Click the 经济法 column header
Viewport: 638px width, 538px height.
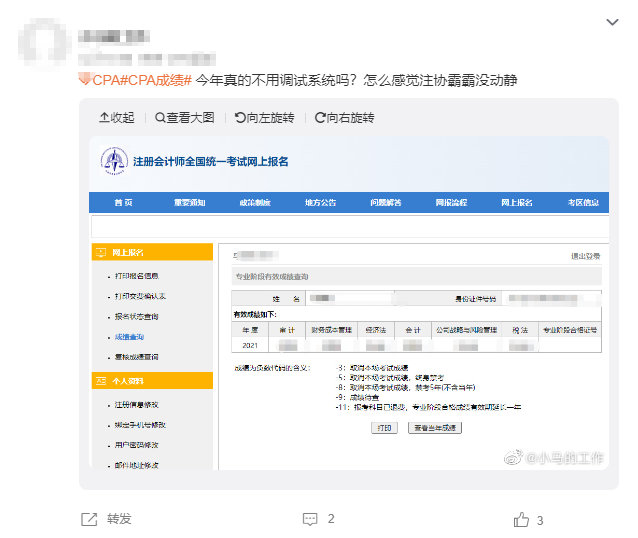point(376,330)
